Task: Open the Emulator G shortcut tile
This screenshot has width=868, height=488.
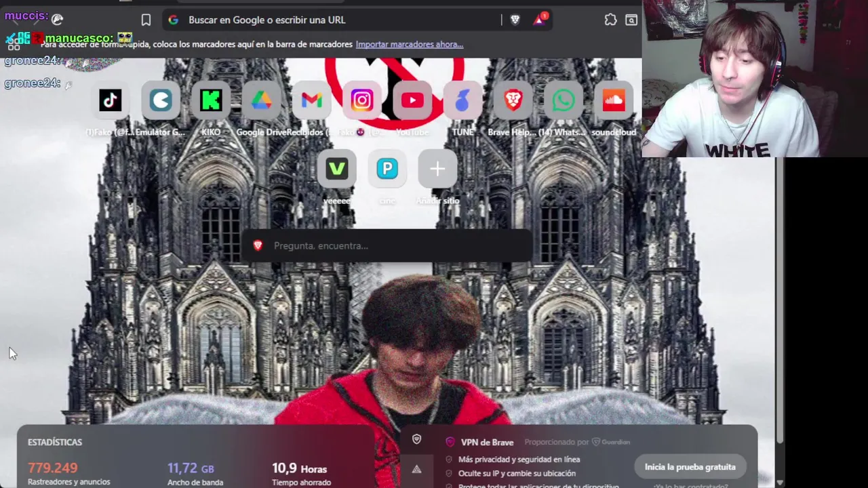Action: [161, 100]
